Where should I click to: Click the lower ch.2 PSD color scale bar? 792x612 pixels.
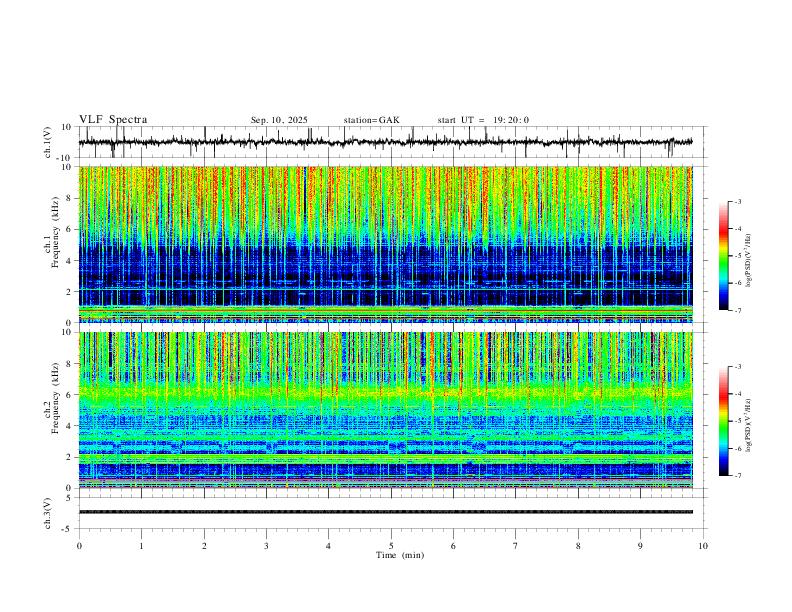tap(724, 421)
